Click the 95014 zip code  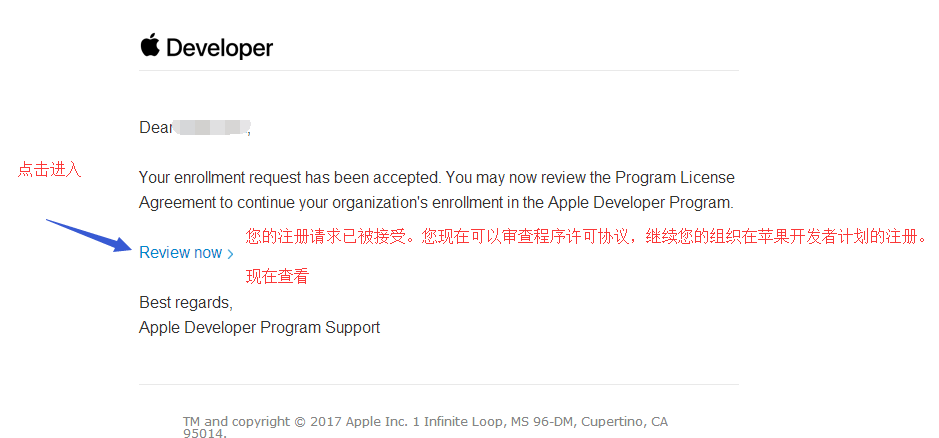click(x=204, y=434)
